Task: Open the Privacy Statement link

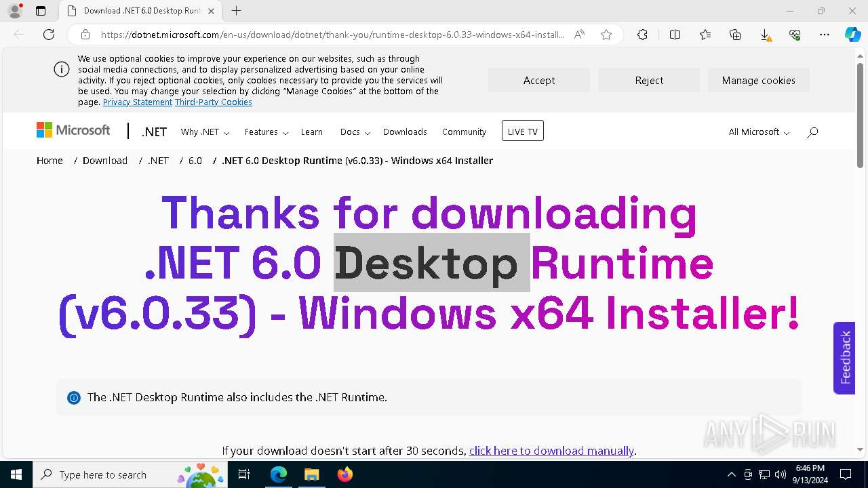Action: click(x=138, y=102)
